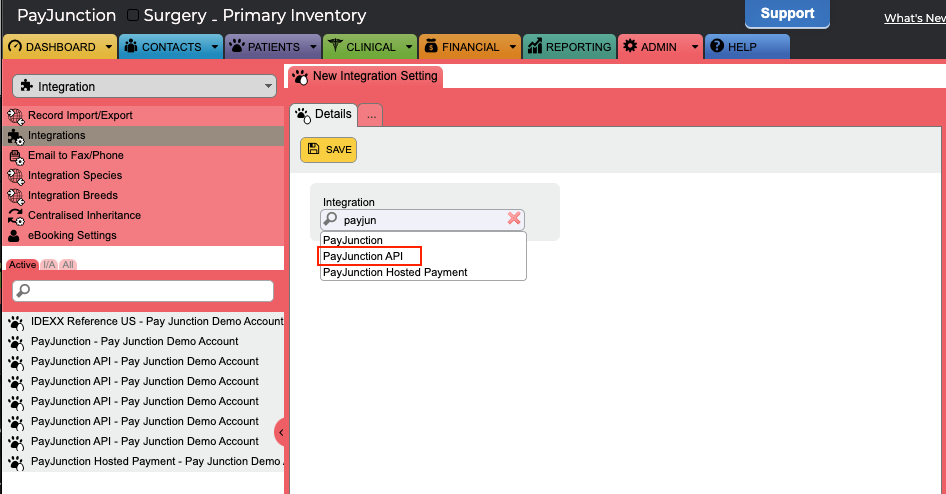Click the reporting chart icon

coord(535,46)
